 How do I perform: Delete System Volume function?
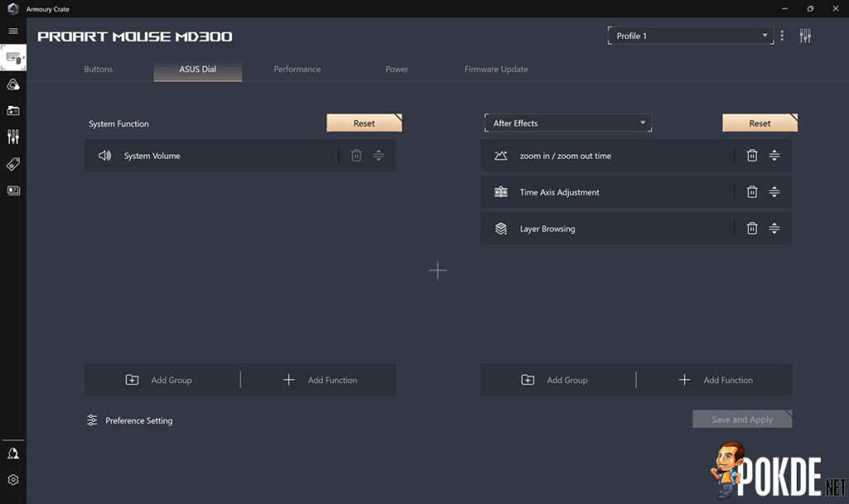(357, 155)
